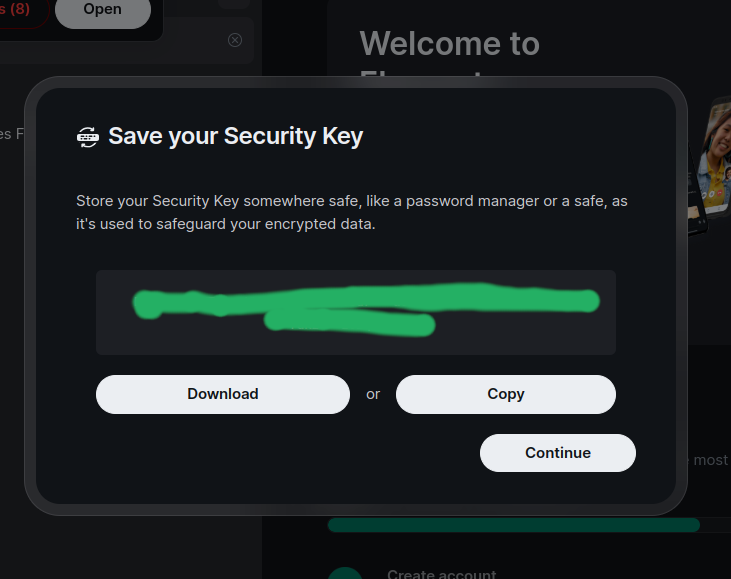731x579 pixels.
Task: Click the Security Key icon beside the dialog title
Action: point(88,137)
